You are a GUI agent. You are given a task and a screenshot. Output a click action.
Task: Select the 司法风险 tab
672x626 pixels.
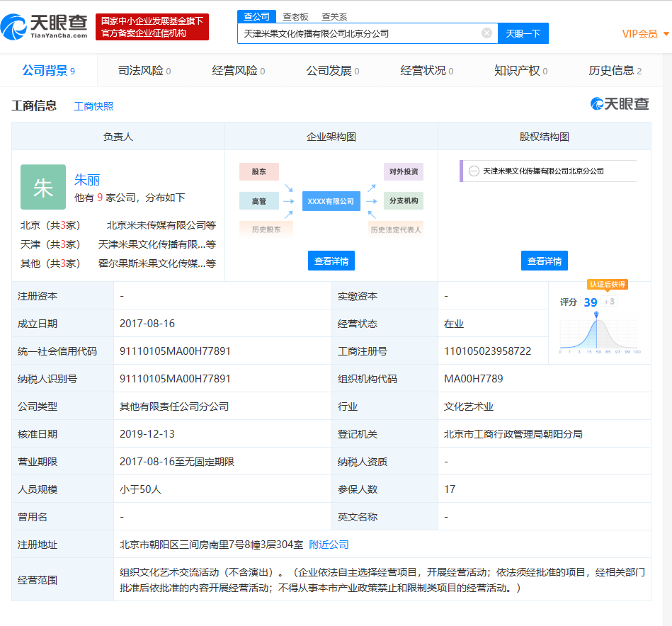(x=144, y=70)
